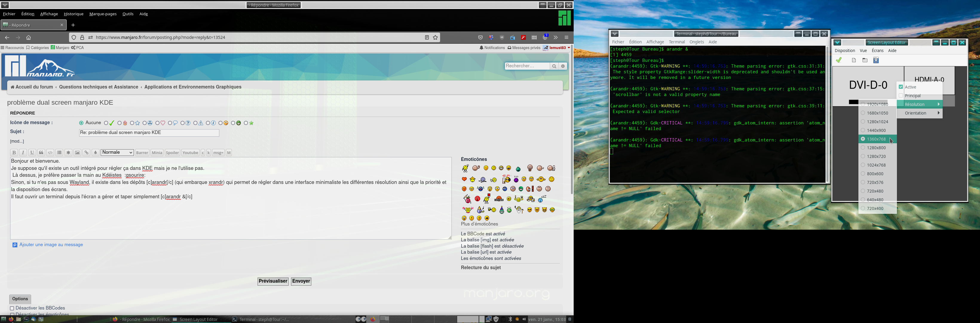Click the Prévisualiser button
980x323 pixels.
point(273,281)
